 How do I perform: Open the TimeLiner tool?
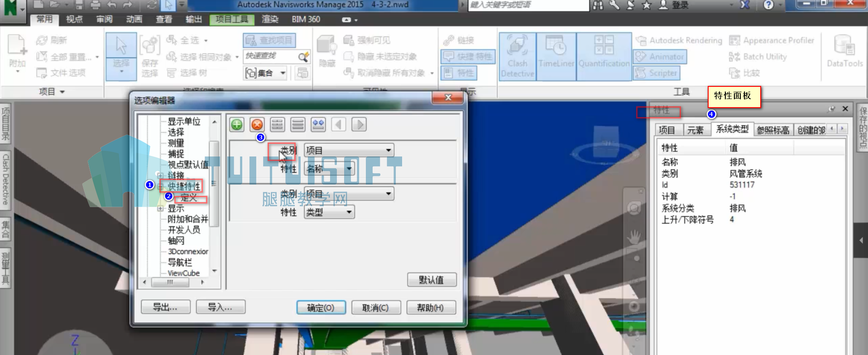tap(556, 57)
